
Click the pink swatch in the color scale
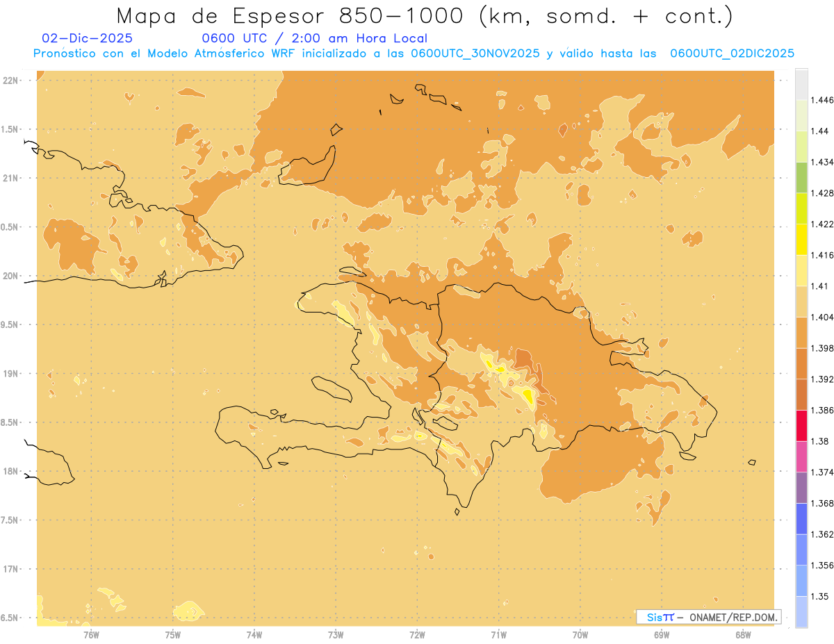801,457
